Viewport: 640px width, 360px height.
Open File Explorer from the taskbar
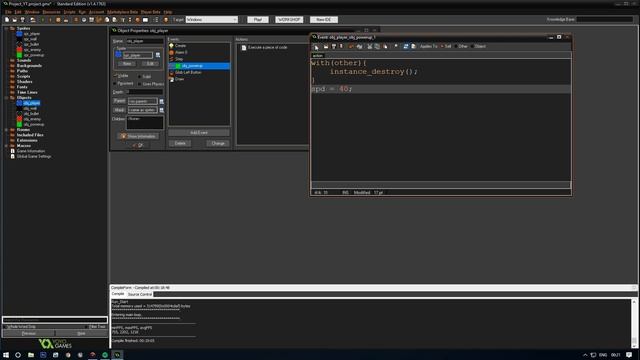point(31,355)
